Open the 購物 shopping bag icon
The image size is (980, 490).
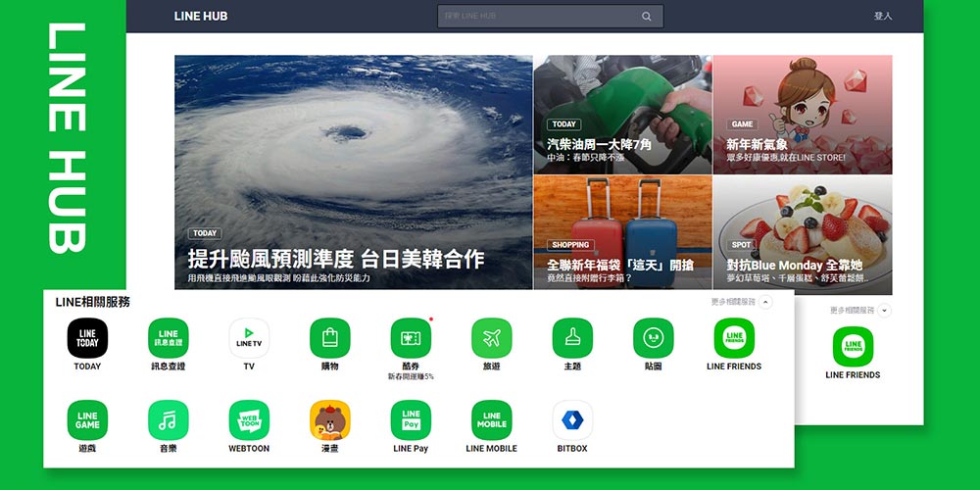(330, 338)
